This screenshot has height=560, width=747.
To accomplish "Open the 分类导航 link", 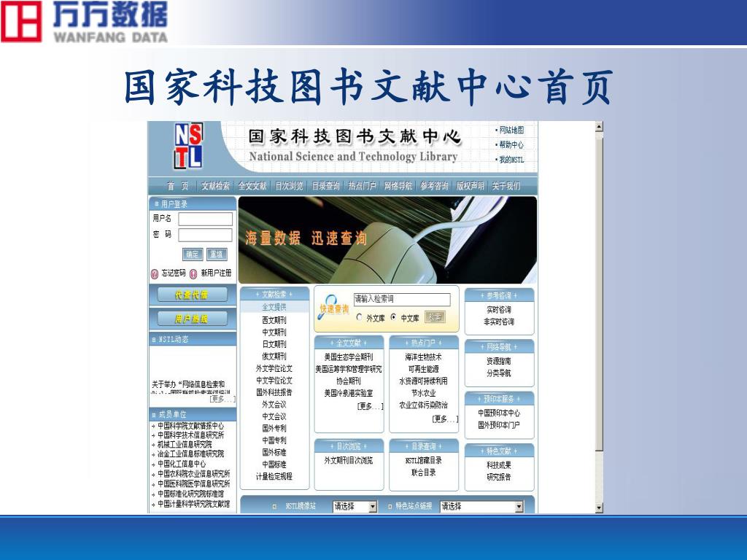I will coord(499,373).
